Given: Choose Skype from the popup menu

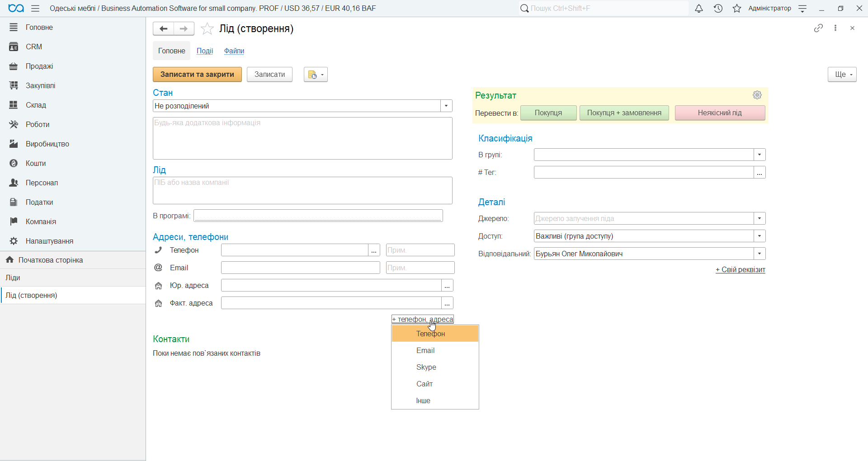Looking at the screenshot, I should click(x=435, y=367).
